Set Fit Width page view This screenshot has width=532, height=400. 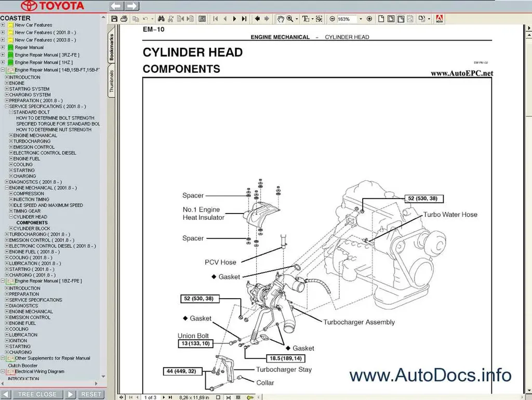pos(401,19)
